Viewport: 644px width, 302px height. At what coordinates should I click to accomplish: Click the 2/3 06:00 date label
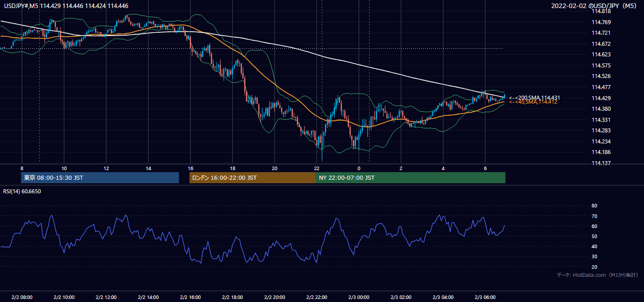click(485, 297)
